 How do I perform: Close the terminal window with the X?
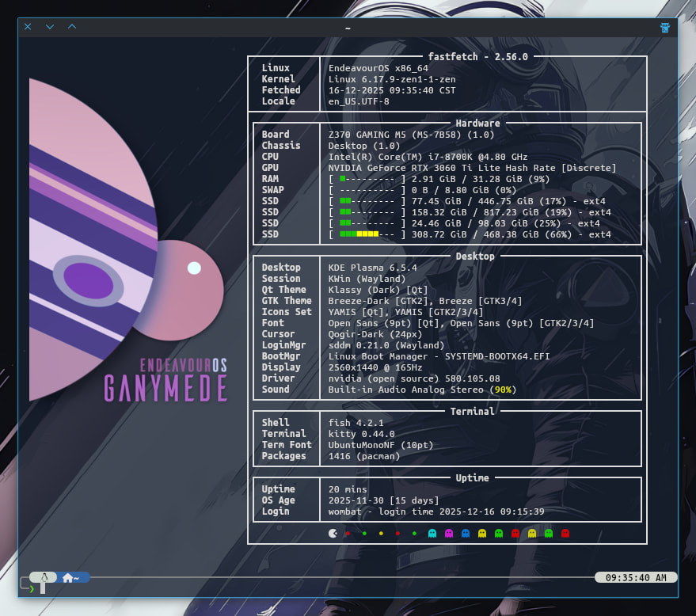28,27
